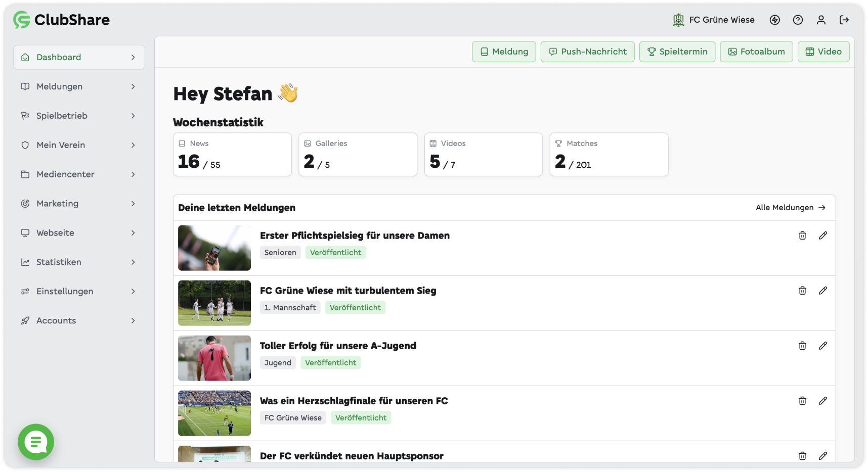Click the '1. Mannschaft' category tag
Image resolution: width=868 pixels, height=472 pixels.
coord(290,307)
